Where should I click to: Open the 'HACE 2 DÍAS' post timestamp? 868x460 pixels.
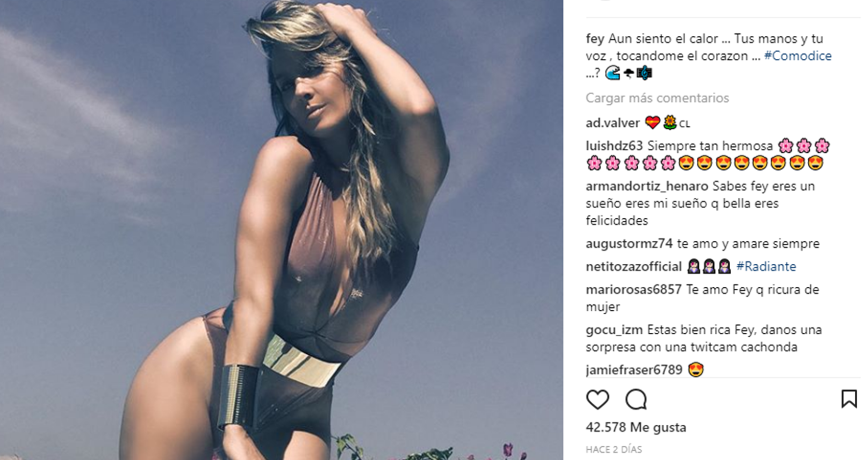[614, 449]
